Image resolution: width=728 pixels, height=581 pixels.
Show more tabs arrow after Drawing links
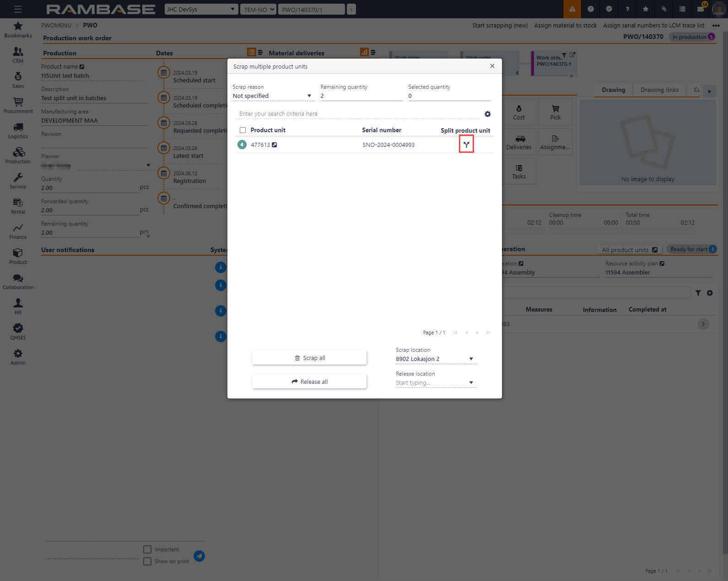709,91
